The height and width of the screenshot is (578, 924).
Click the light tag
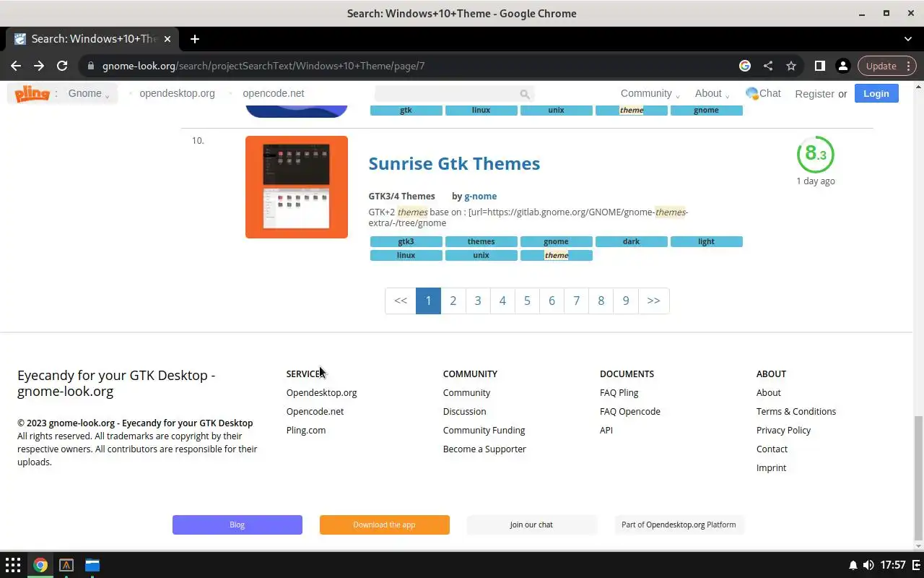pos(707,242)
